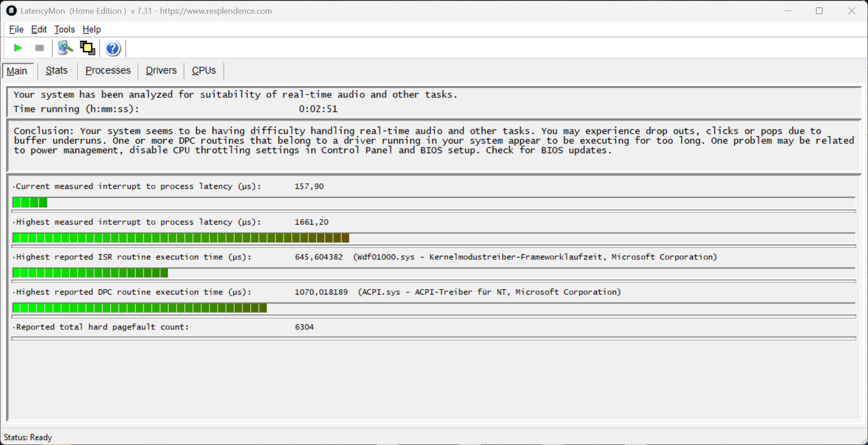Click the LatencyMon app icon in title bar
This screenshot has width=868, height=445.
click(x=11, y=11)
